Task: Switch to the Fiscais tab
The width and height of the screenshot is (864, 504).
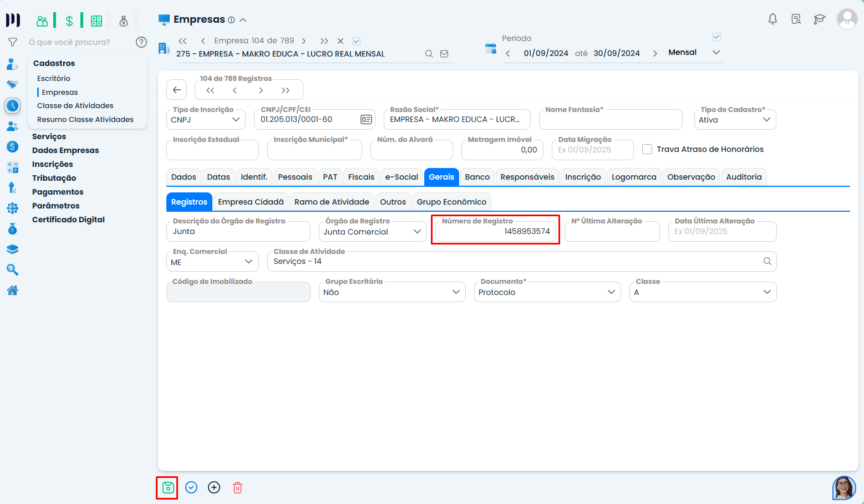Action: point(361,177)
